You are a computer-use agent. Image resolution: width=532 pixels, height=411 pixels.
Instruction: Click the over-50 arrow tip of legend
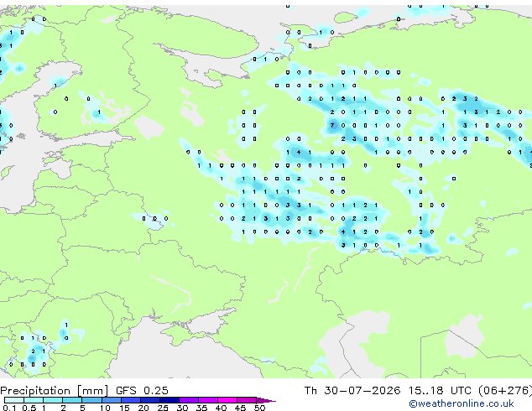tap(266, 400)
